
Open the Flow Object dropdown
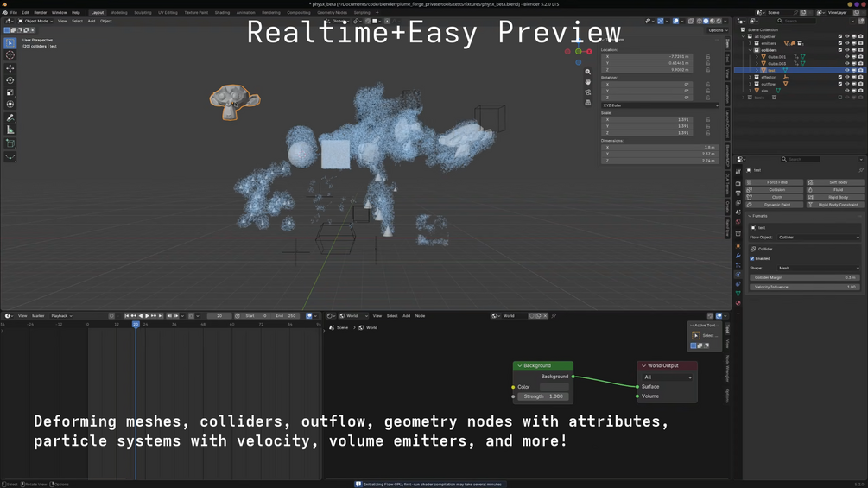pos(819,238)
